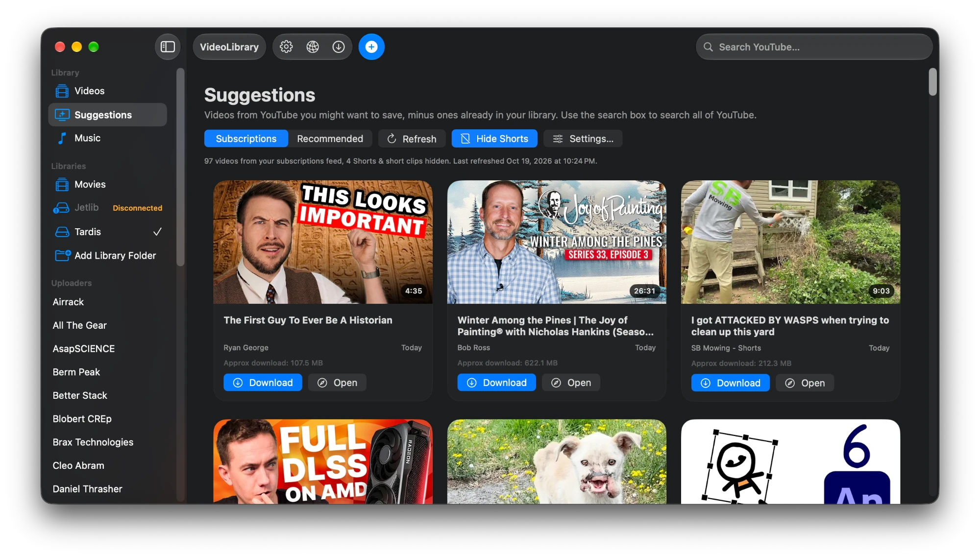Screen dimensions: 980x558
Task: Select the Cleo Abram uploader
Action: coord(78,465)
